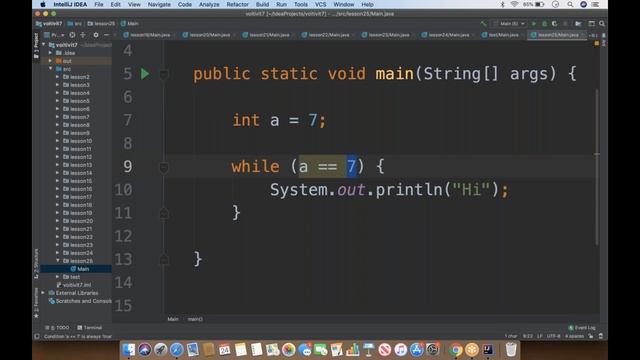640x360 pixels.
Task: Click the locate/scroll-from-source icon in Project panel
Action: click(x=72, y=35)
